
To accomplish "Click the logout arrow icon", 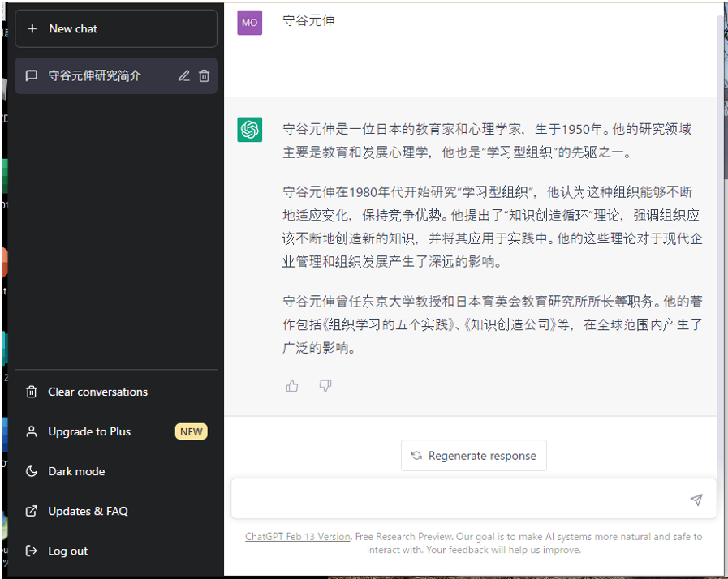I will (31, 551).
